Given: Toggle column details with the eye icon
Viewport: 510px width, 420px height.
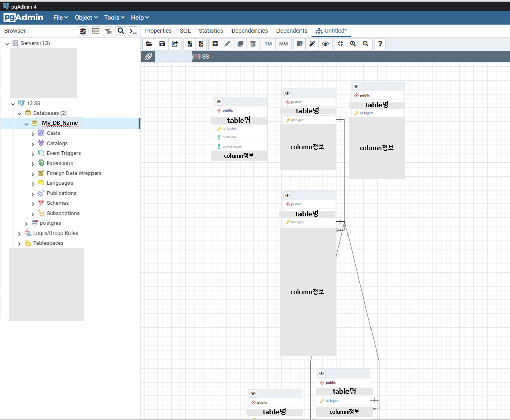Looking at the screenshot, I should [x=326, y=44].
